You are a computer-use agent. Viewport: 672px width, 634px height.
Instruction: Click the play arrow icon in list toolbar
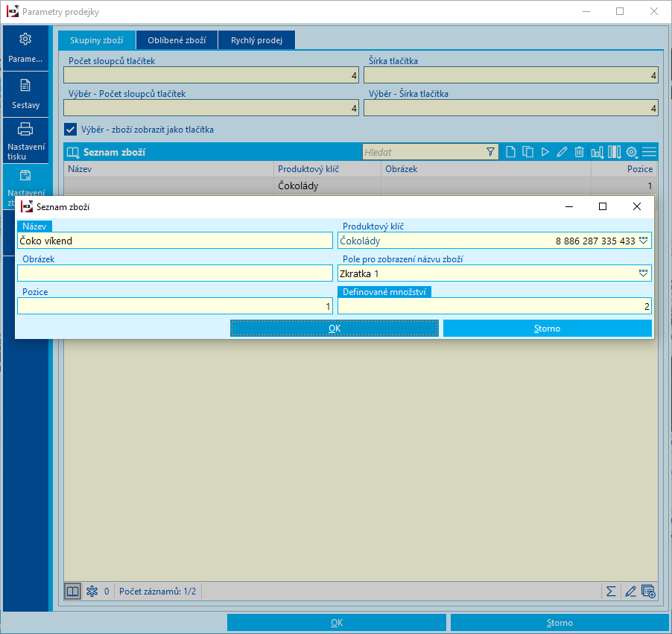545,152
